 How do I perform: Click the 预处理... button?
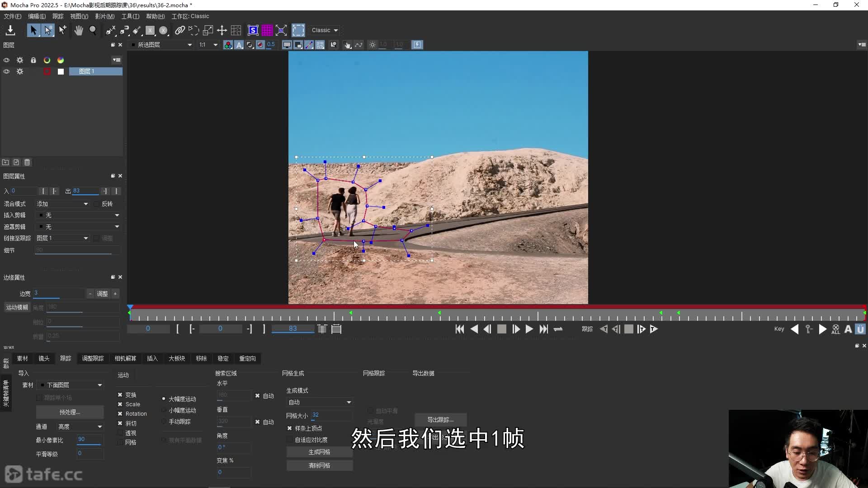[x=70, y=412]
